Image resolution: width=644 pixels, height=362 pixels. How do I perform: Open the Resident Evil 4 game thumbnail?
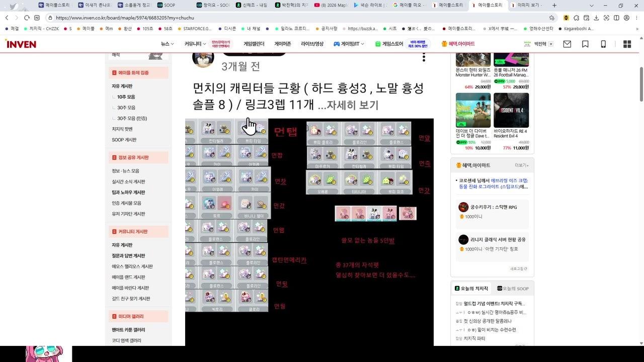pyautogui.click(x=511, y=110)
